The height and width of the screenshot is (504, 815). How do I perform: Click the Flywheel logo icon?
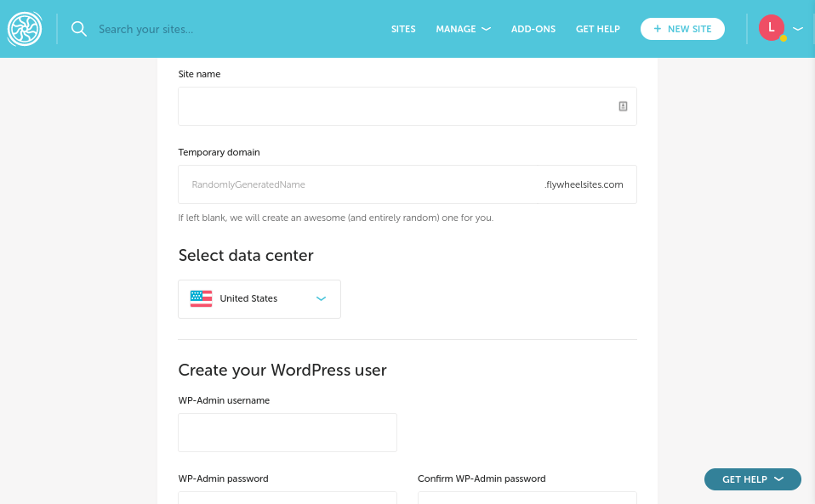pos(25,29)
